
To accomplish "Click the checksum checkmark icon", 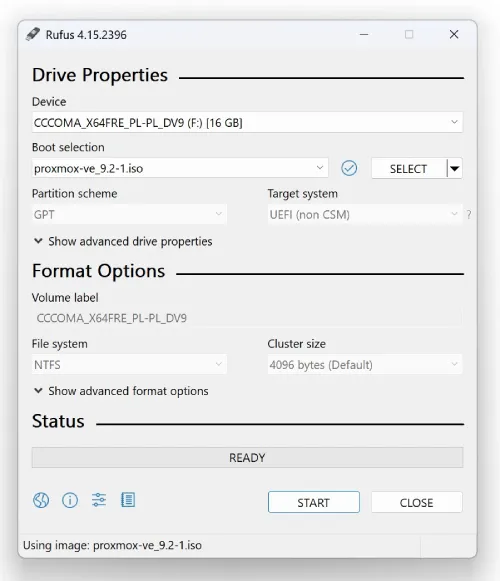I will [349, 168].
